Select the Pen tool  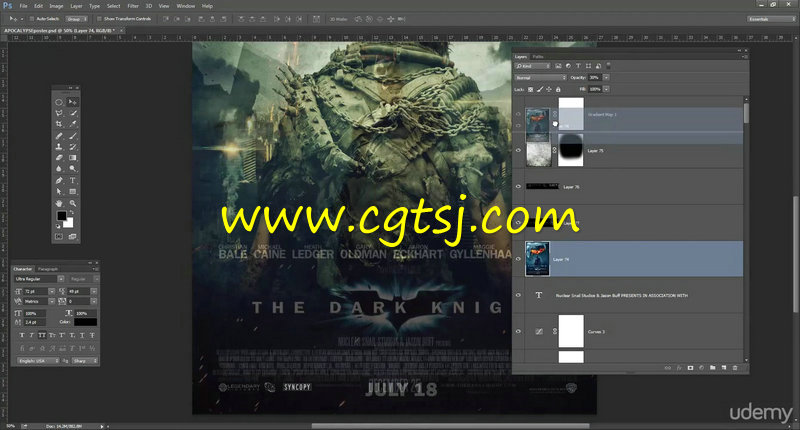point(59,181)
